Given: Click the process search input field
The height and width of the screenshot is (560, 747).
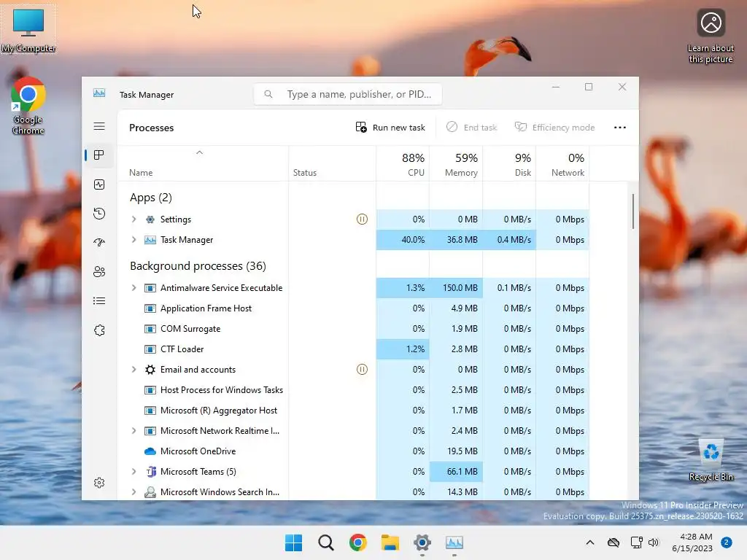Looking at the screenshot, I should (348, 94).
